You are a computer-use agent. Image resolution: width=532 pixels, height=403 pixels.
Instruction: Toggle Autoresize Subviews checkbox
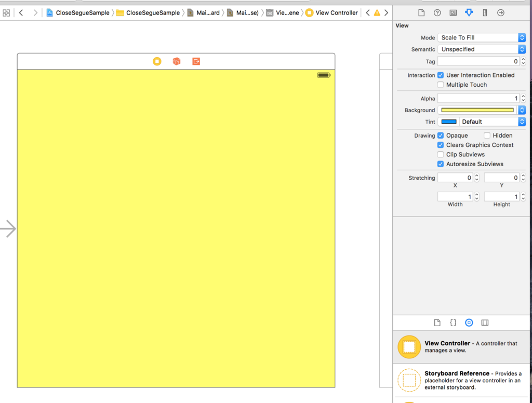[441, 164]
